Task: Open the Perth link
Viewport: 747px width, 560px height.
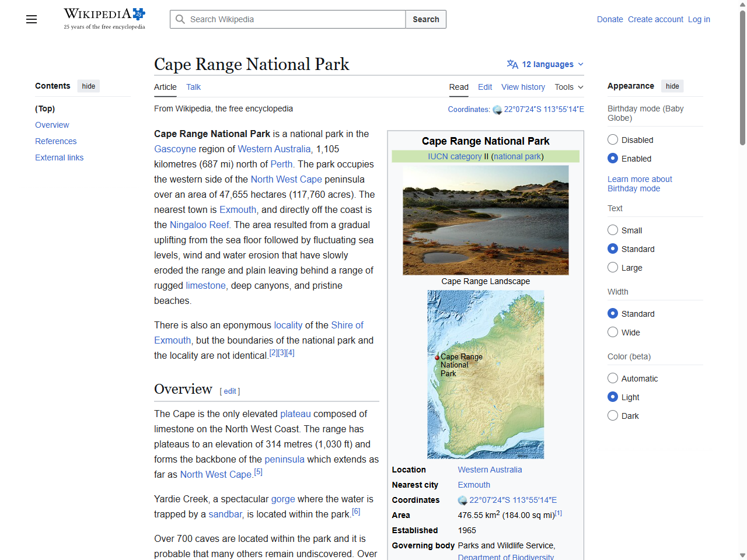Action: (x=281, y=164)
